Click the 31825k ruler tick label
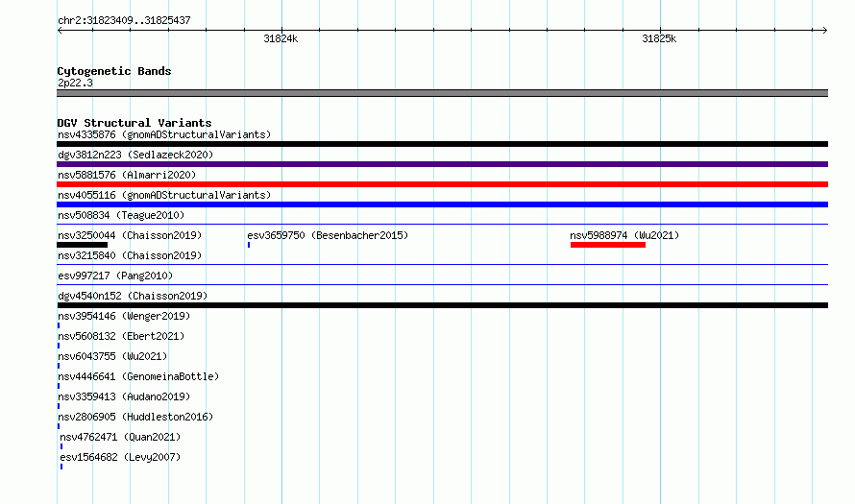 coord(659,38)
